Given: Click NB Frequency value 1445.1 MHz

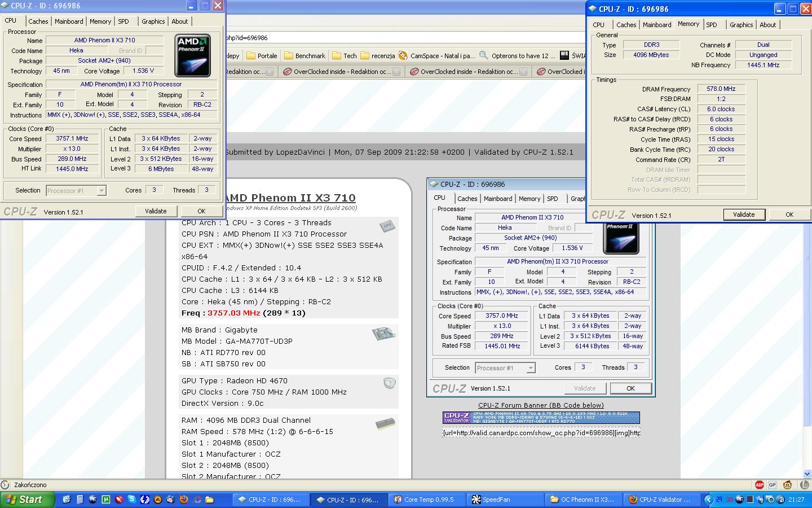Looking at the screenshot, I should pyautogui.click(x=764, y=65).
